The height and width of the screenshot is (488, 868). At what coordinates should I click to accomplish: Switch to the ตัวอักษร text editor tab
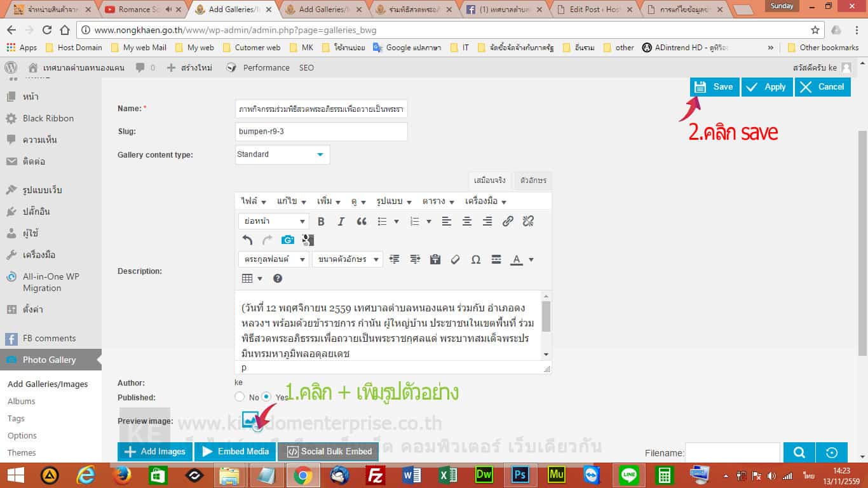click(x=532, y=180)
